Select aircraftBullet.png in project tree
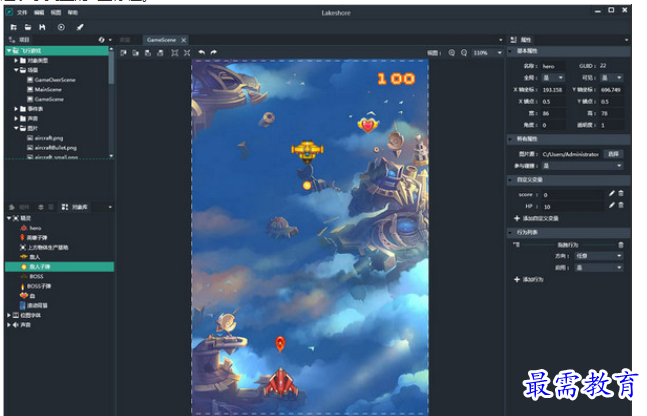This screenshot has width=647, height=416. (56, 148)
